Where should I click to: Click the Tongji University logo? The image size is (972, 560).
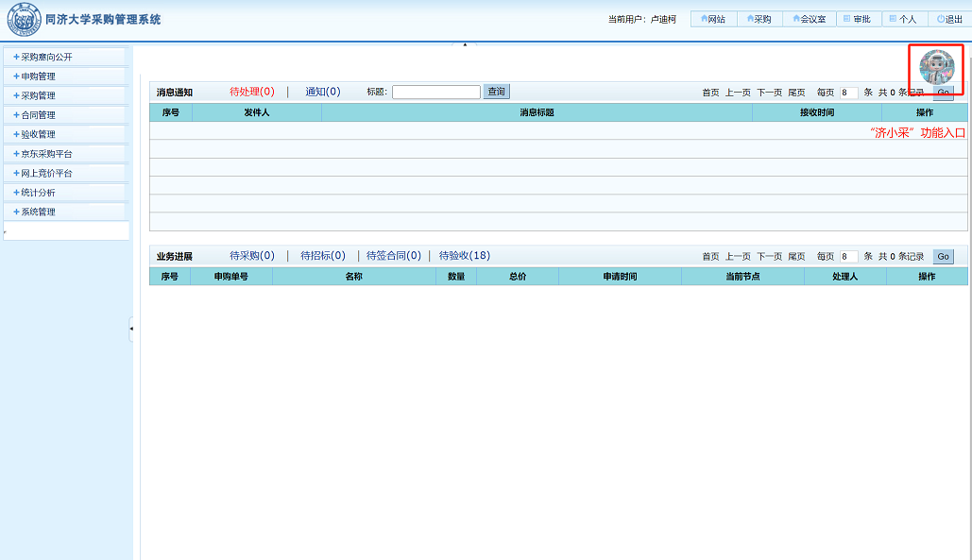24,20
